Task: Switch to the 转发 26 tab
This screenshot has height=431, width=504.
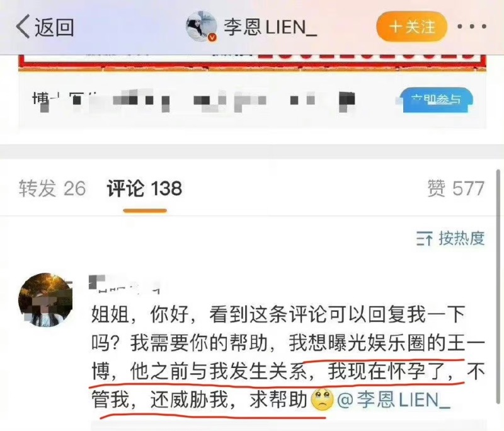Action: tap(52, 188)
